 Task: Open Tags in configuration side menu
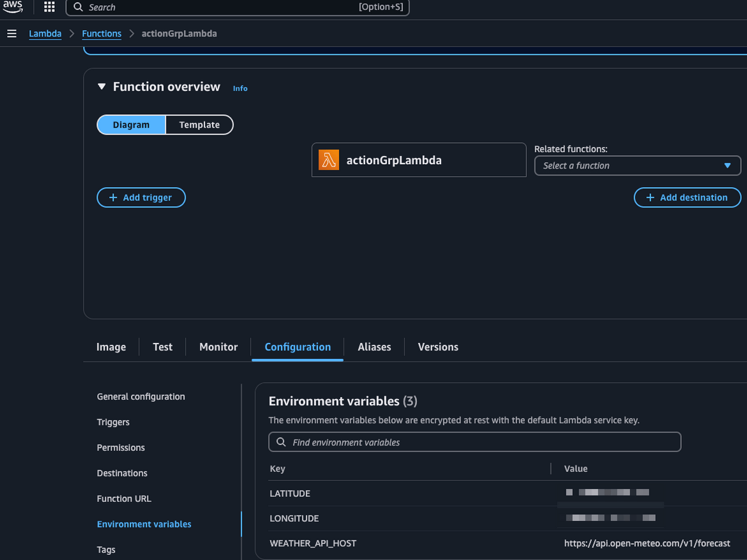pos(106,550)
